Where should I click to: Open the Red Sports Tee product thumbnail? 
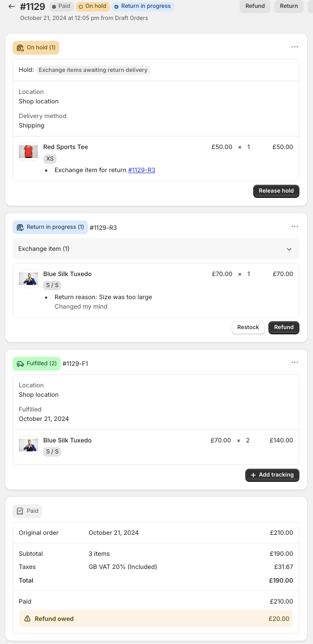pos(28,152)
